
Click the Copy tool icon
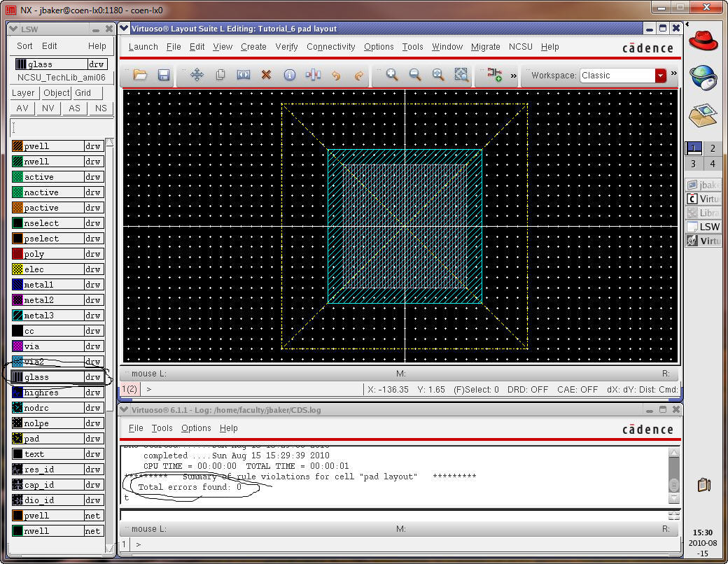pos(220,75)
